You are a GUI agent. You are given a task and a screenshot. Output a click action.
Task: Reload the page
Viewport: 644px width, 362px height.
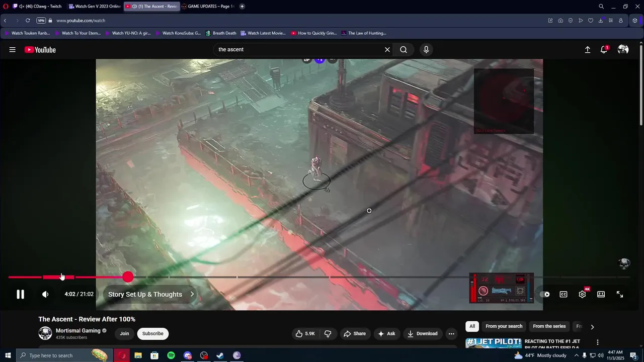[28, 21]
